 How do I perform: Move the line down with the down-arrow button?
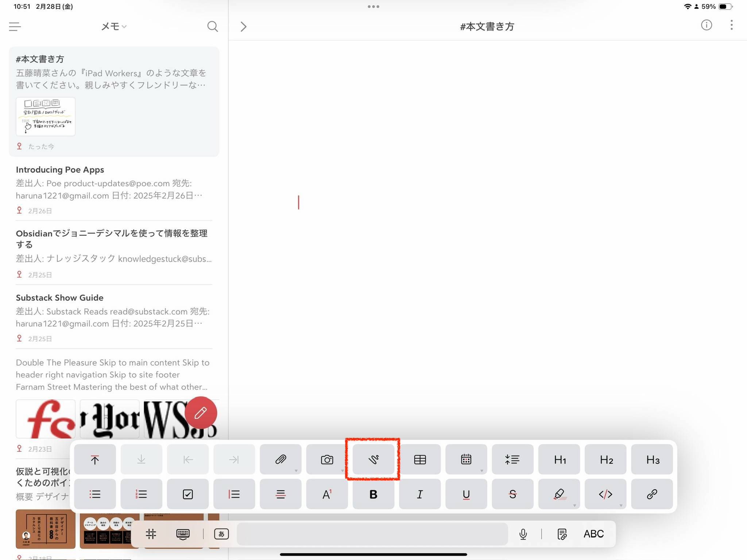click(141, 459)
